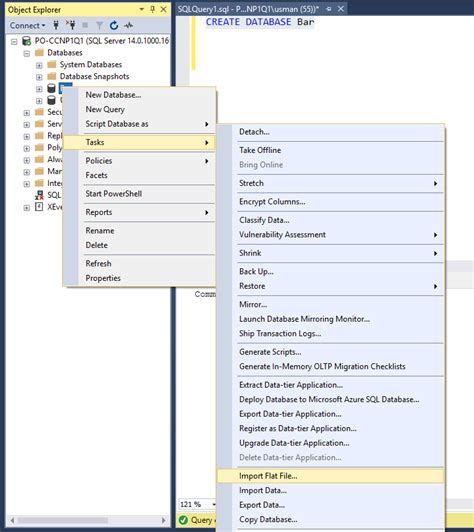Image resolution: width=474 pixels, height=532 pixels.
Task: Click the SQL Server Agent icon
Action: point(39,195)
